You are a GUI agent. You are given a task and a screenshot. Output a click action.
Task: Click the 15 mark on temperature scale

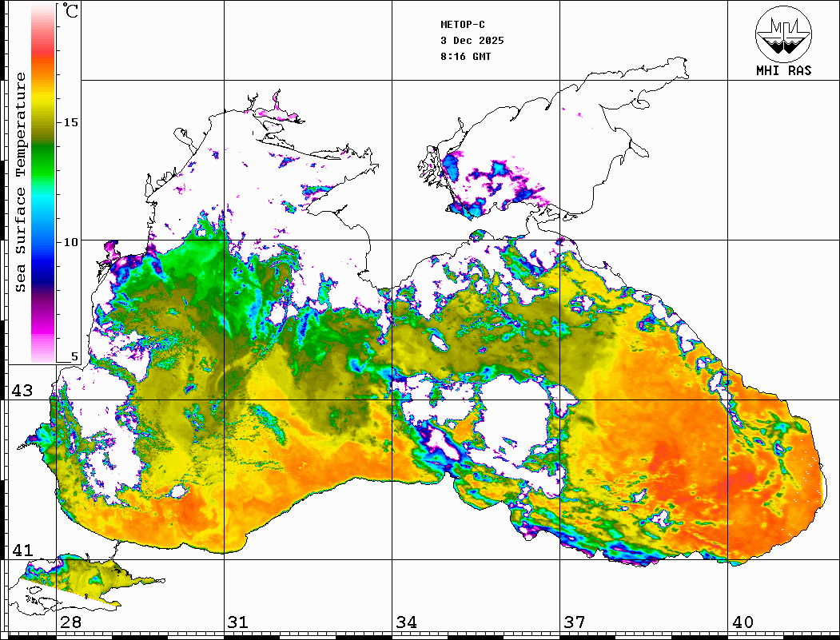pyautogui.click(x=71, y=122)
